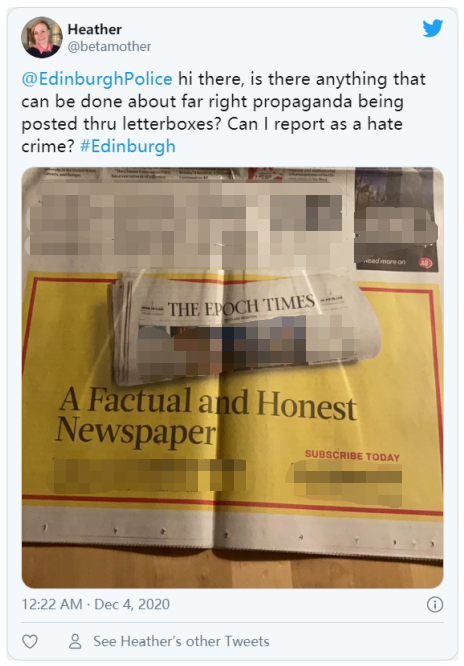The width and height of the screenshot is (464, 666).
Task: Click the 'read more on' caption in photo
Action: 385,261
